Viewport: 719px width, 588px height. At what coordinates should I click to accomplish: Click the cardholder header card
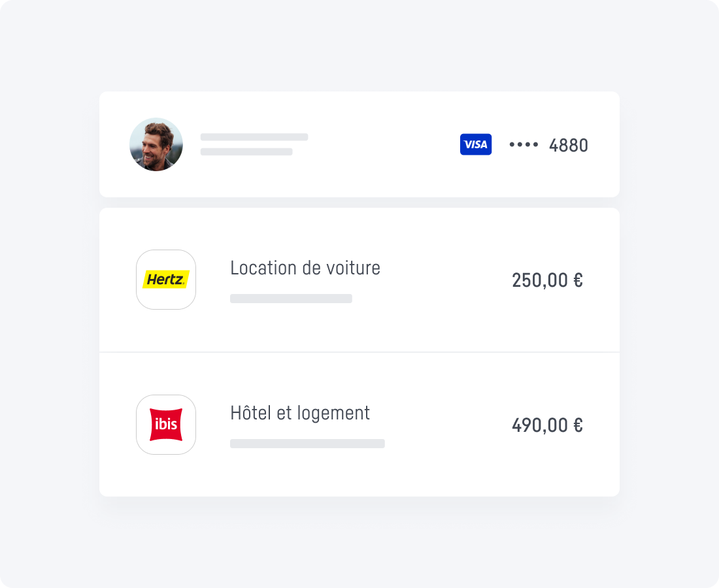[359, 144]
